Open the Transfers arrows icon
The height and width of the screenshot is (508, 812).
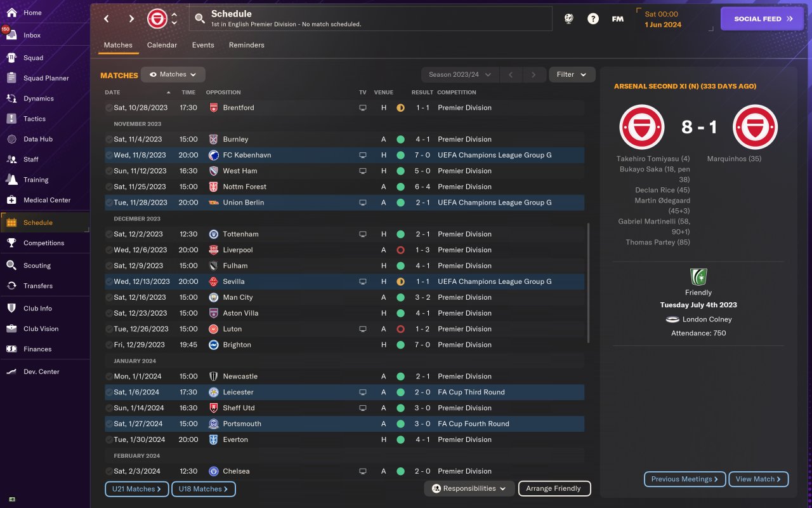(11, 286)
